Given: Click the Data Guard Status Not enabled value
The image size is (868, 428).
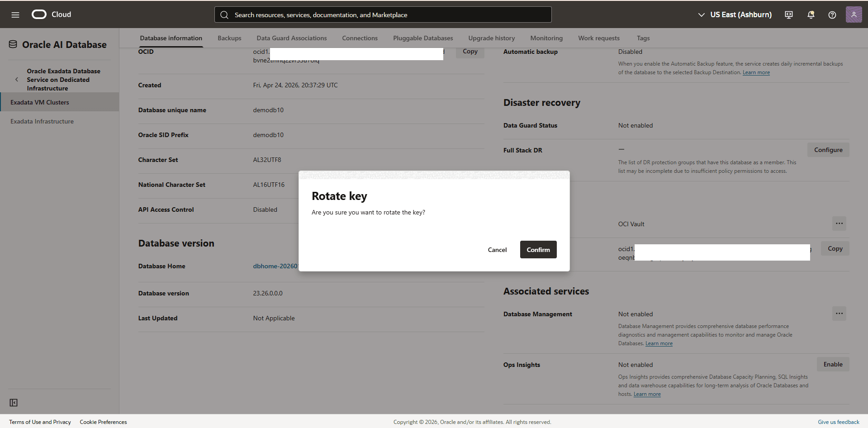Looking at the screenshot, I should coord(636,125).
